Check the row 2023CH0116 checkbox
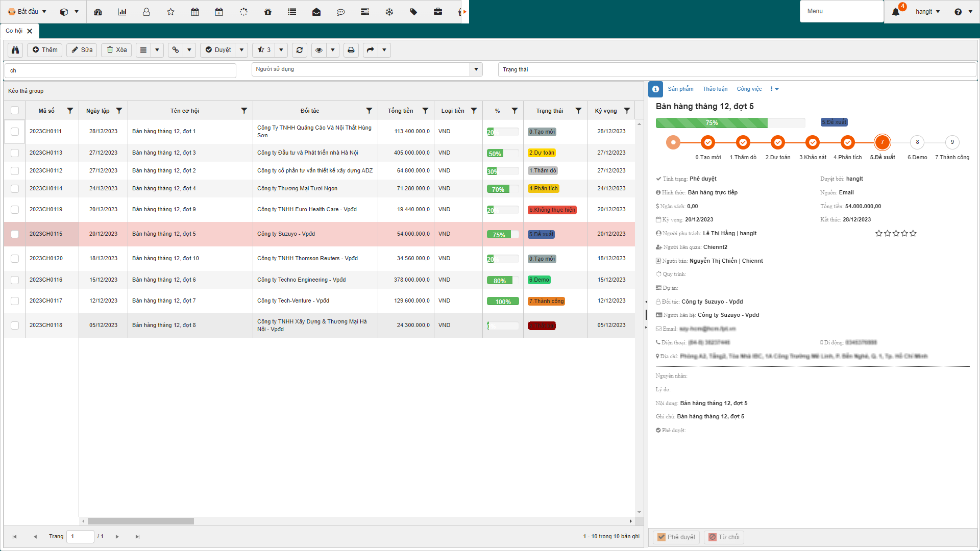 pos(15,280)
